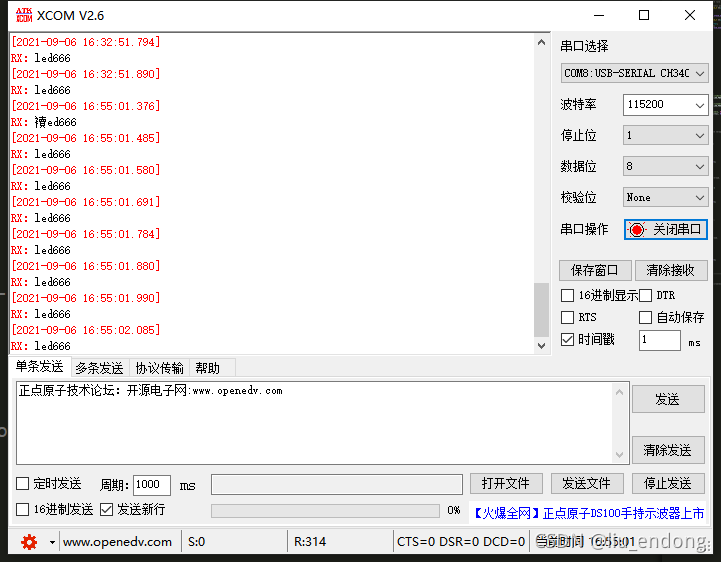Screen dimensions: 721x562
Task: Click the 保存窗口 button
Action: [595, 270]
